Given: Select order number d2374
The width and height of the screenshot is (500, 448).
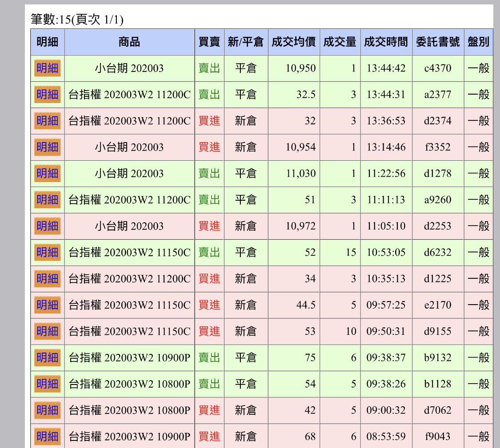Looking at the screenshot, I should (x=438, y=121).
